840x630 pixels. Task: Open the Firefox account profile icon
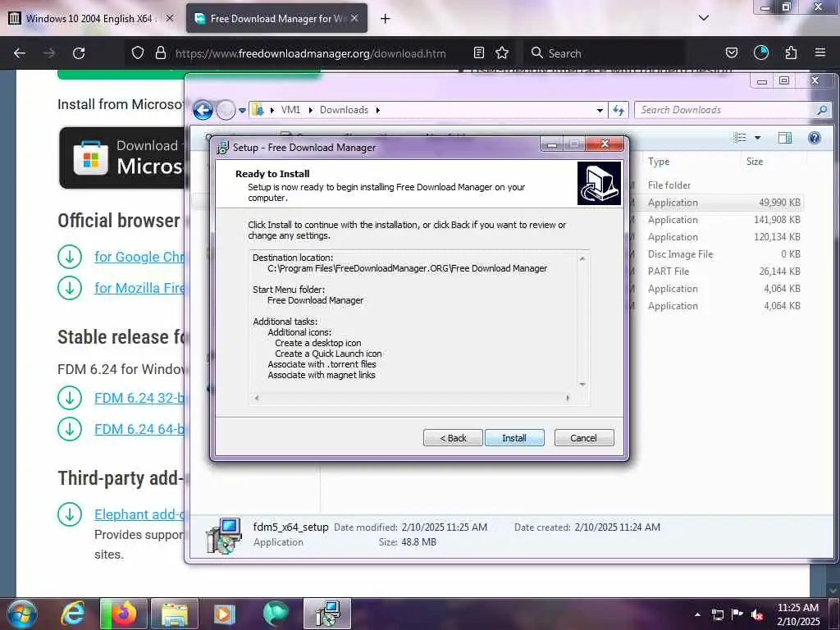(761, 52)
